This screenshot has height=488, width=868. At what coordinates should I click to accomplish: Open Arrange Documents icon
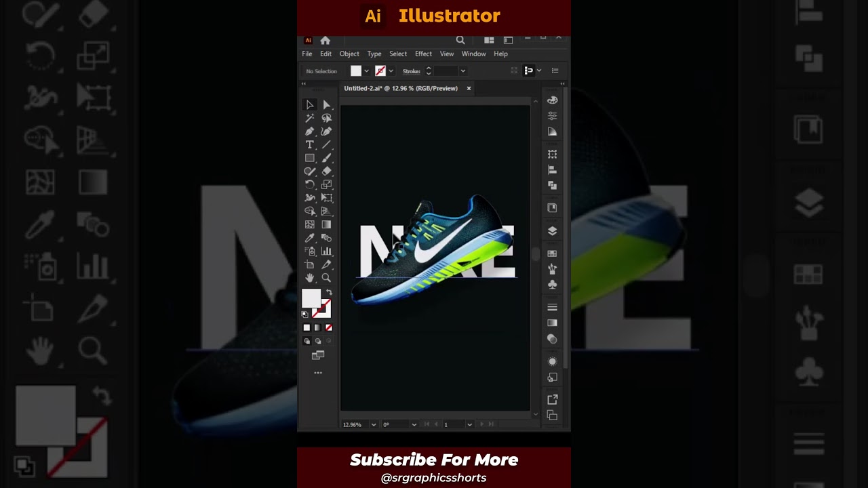[x=489, y=40]
